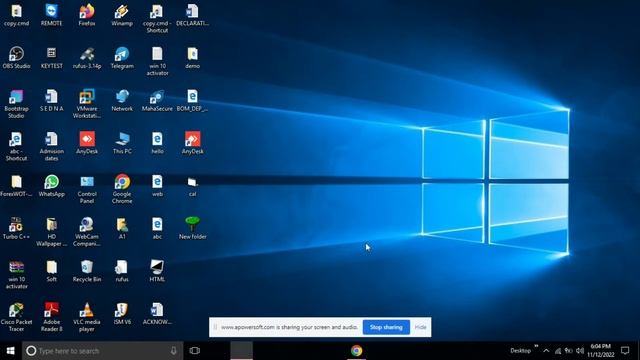Open the REMOTE TeamViewer desktop icon

click(x=51, y=16)
